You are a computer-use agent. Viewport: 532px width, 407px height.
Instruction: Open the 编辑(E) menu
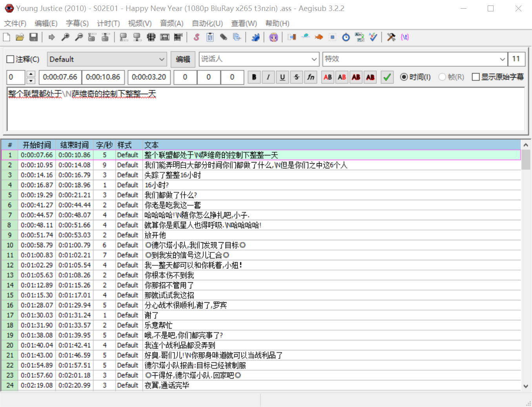tap(46, 24)
